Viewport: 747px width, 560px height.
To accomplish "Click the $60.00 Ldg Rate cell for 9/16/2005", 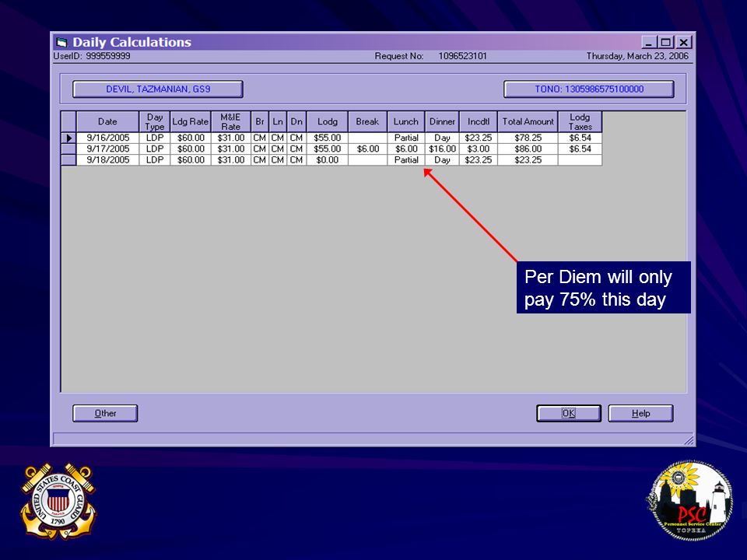I will 191,138.
